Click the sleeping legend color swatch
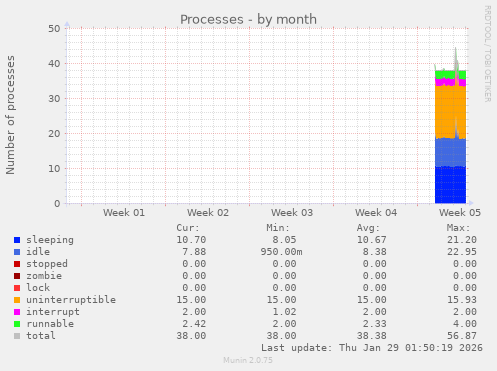The width and height of the screenshot is (497, 371). (17, 240)
